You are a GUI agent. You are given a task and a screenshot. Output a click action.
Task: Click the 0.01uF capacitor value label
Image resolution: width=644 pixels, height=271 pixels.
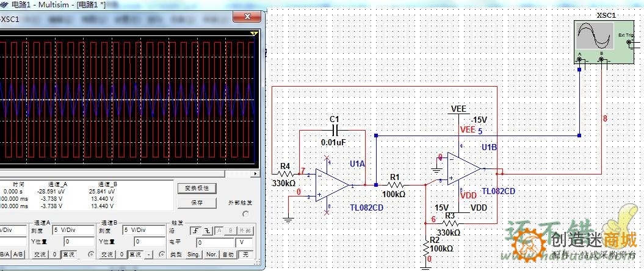[335, 143]
